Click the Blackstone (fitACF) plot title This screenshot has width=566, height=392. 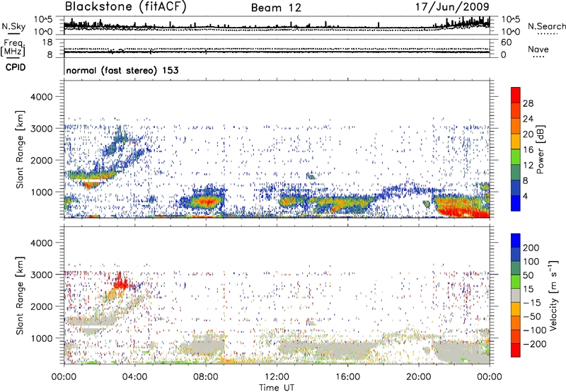pos(126,6)
